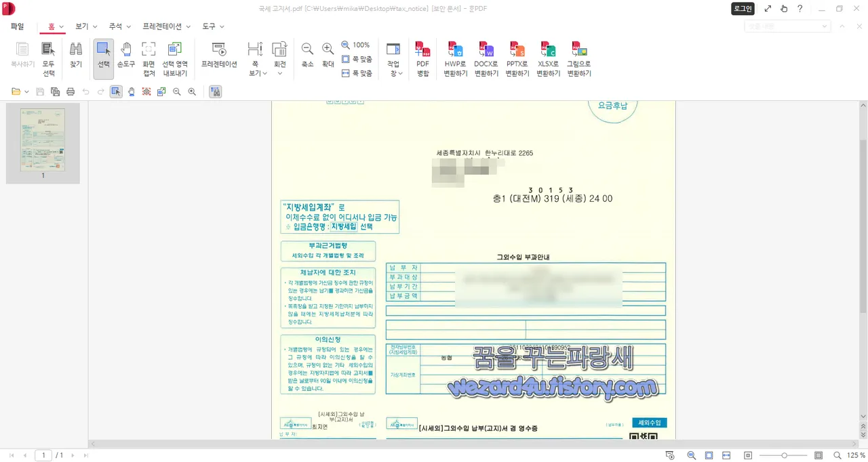Click 선택 영역 내보내기 export selection

point(175,58)
